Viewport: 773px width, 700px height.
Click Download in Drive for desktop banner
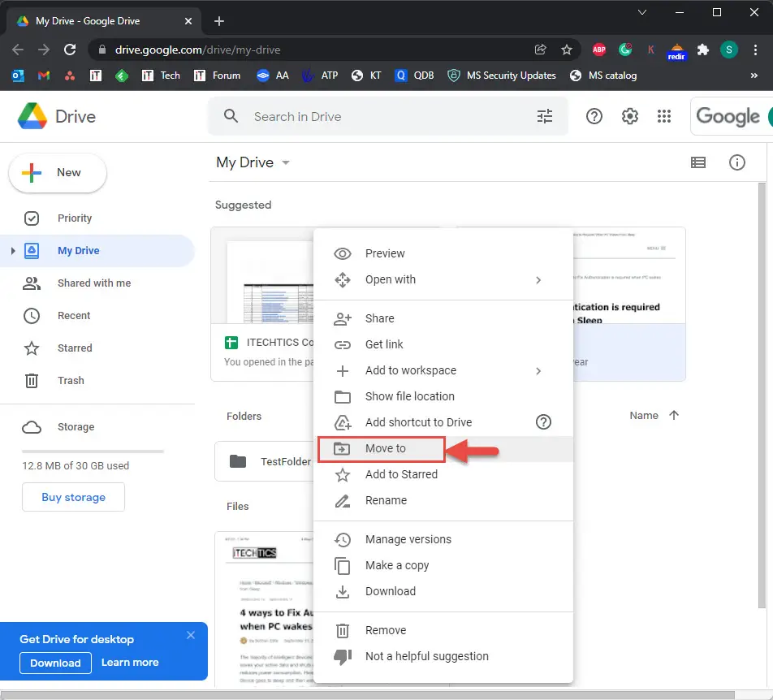click(x=55, y=663)
